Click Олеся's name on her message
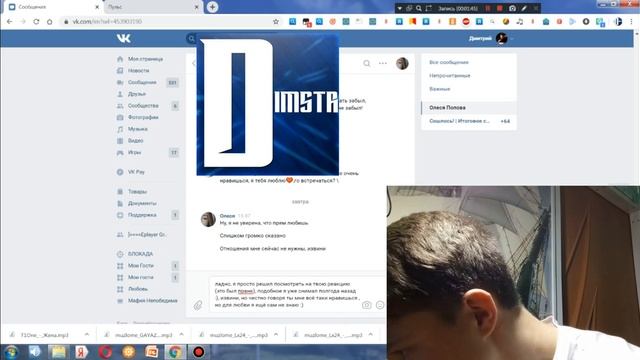The image size is (640, 360). [227, 216]
